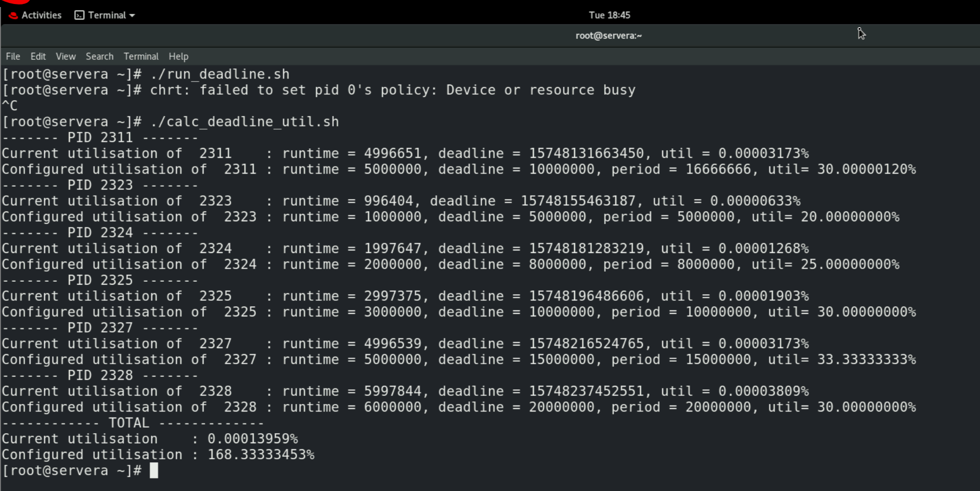Open the Terminal menu in the menubar
This screenshot has height=491, width=980.
(x=141, y=56)
